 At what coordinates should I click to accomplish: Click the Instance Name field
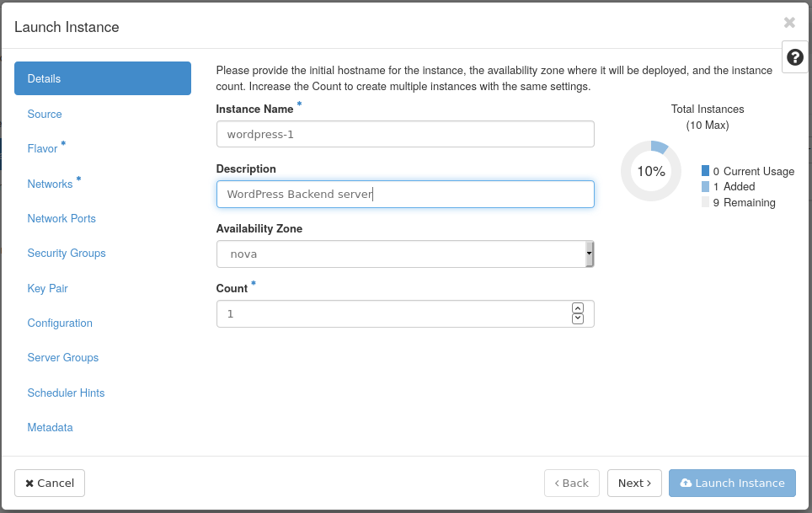[x=405, y=134]
